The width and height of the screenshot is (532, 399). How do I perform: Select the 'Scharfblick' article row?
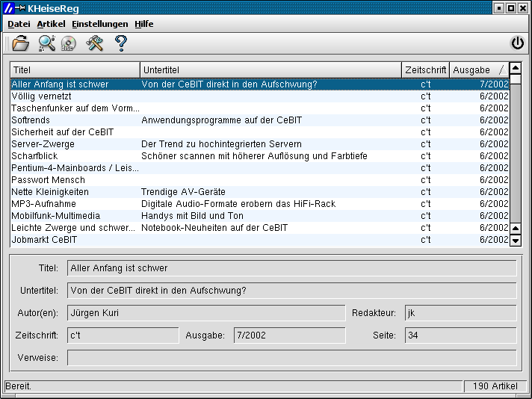(x=260, y=156)
